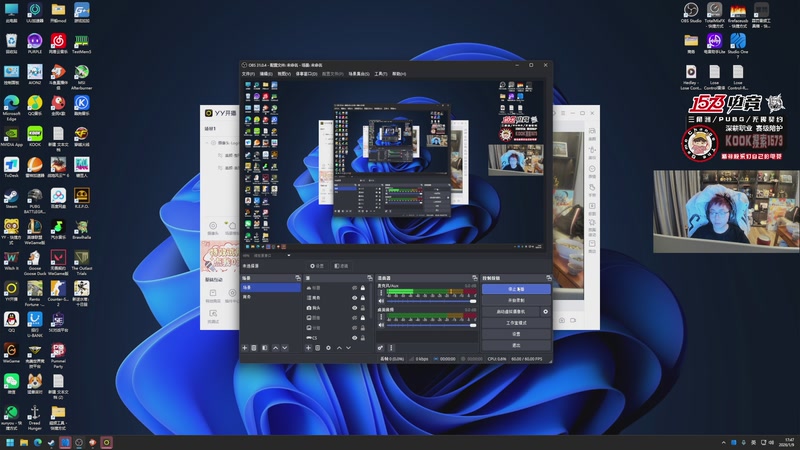Open the Goose Goose Duck desktop icon

click(35, 263)
